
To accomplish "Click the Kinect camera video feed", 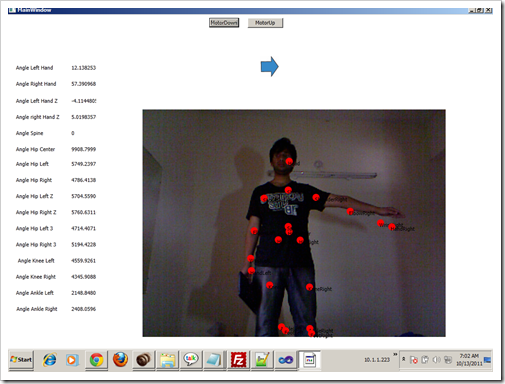I will 294,223.
